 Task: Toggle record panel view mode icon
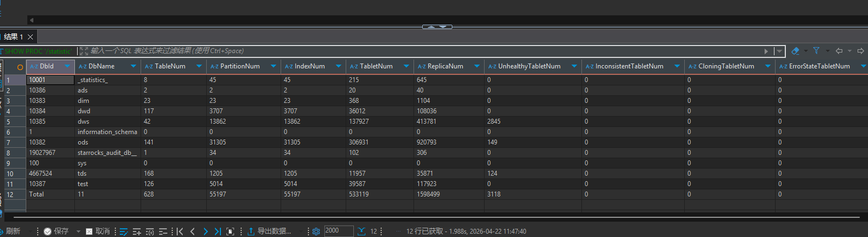(x=230, y=232)
